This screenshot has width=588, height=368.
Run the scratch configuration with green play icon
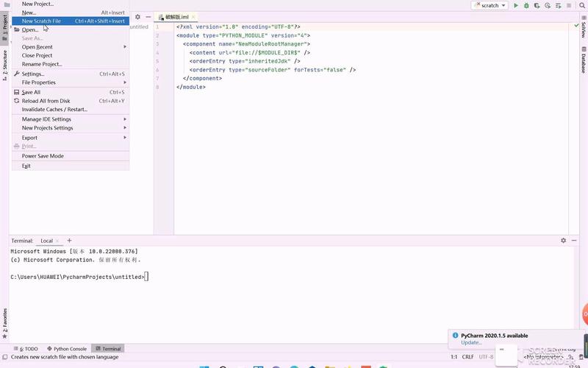pyautogui.click(x=516, y=6)
